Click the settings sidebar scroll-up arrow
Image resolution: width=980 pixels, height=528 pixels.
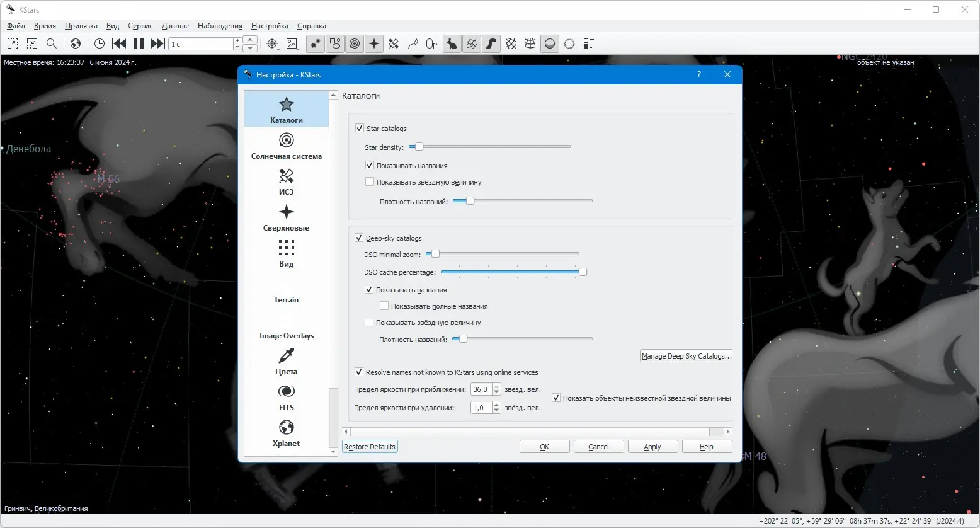coord(333,95)
